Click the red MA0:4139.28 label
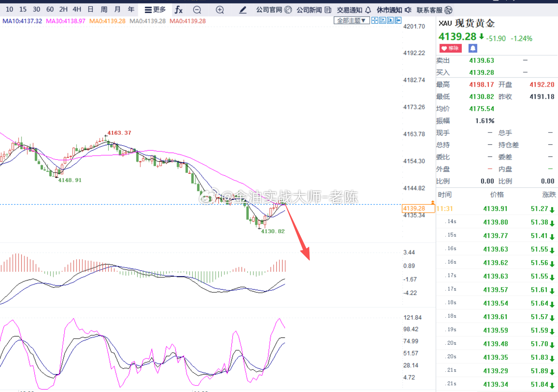Screen dimensions: 558x392 point(188,21)
